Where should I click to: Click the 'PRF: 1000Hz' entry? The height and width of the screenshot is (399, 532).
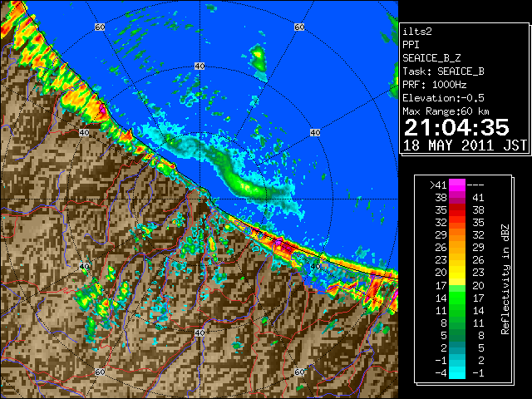coord(435,85)
